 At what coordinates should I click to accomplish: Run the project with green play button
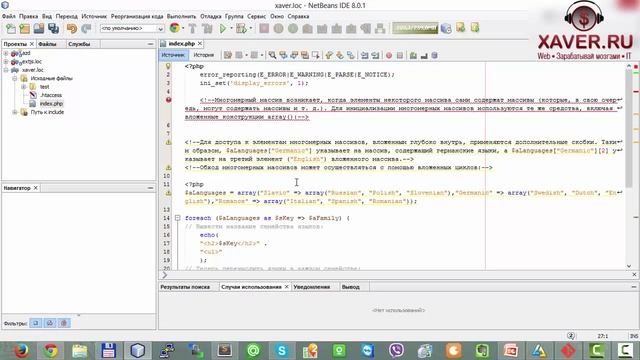point(223,29)
